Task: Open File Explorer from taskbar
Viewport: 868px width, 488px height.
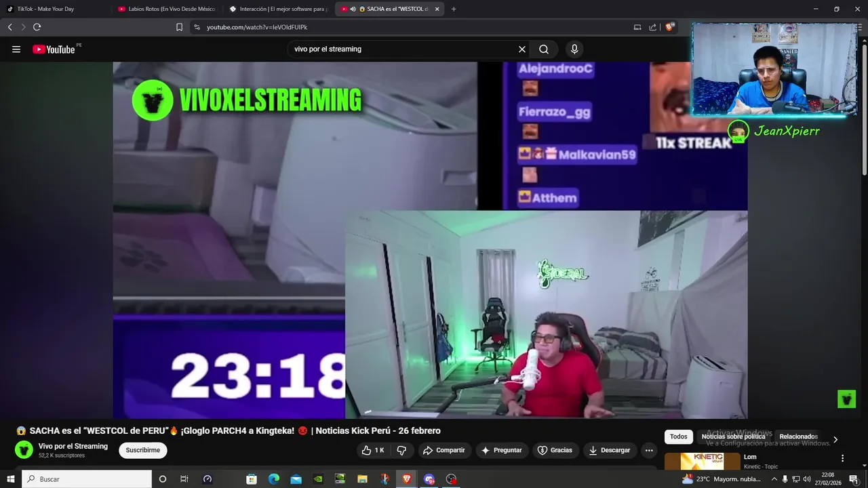Action: [362, 479]
